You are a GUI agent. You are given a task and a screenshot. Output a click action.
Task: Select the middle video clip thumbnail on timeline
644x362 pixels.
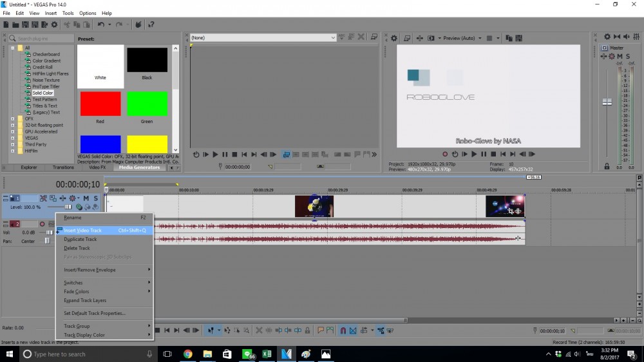[x=314, y=206]
